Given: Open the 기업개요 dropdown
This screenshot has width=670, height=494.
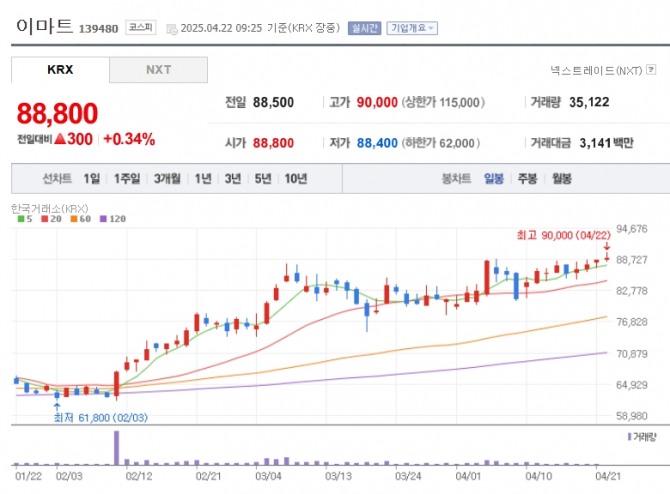Looking at the screenshot, I should [x=412, y=28].
